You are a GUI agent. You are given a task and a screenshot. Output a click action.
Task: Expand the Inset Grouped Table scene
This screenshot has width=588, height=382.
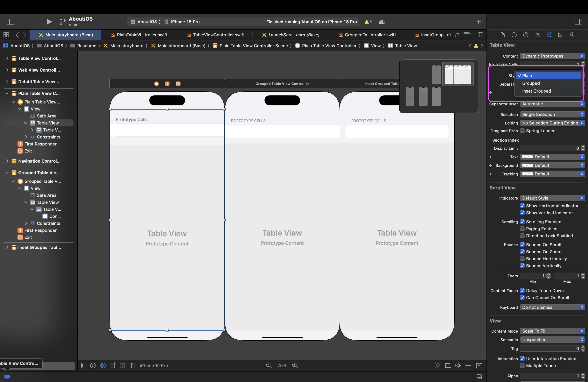point(7,247)
